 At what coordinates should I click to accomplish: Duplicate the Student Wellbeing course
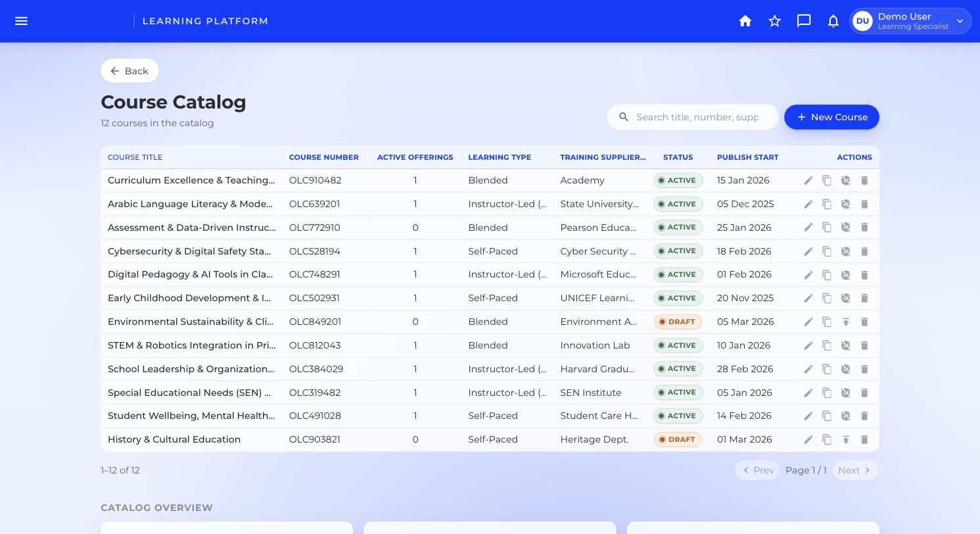click(827, 416)
